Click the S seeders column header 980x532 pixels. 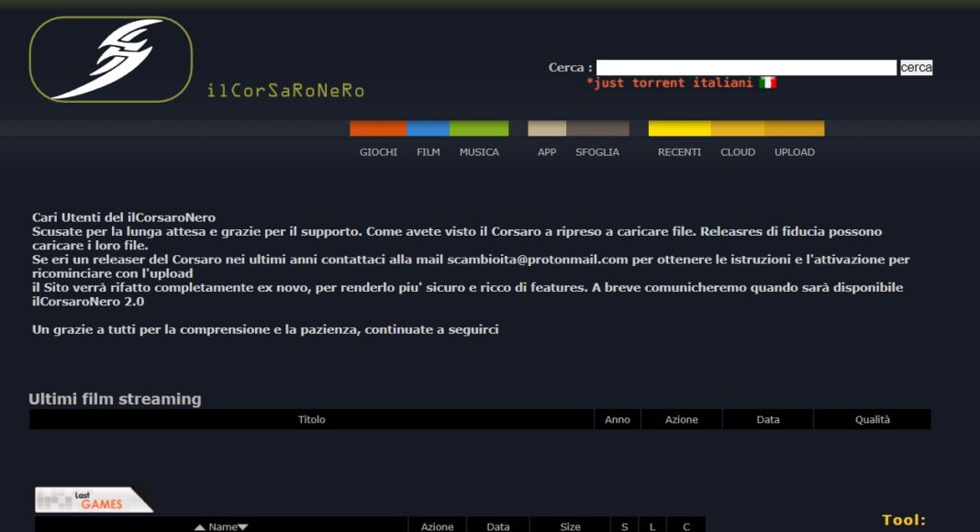[x=624, y=526]
